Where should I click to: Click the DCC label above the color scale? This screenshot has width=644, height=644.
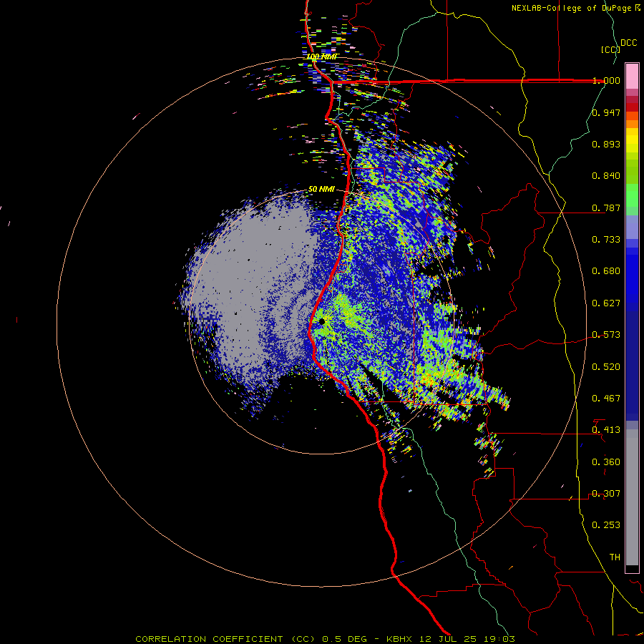[628, 43]
